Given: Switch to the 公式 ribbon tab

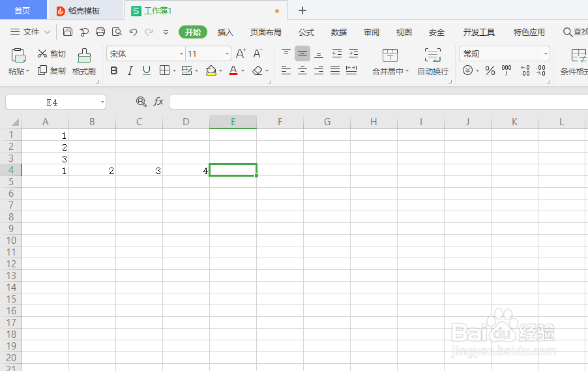Looking at the screenshot, I should pyautogui.click(x=306, y=32).
